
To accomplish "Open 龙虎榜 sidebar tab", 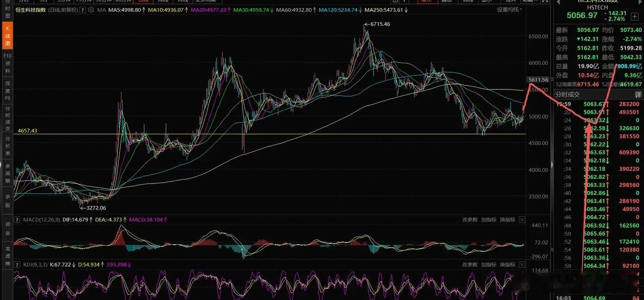I will (7, 255).
